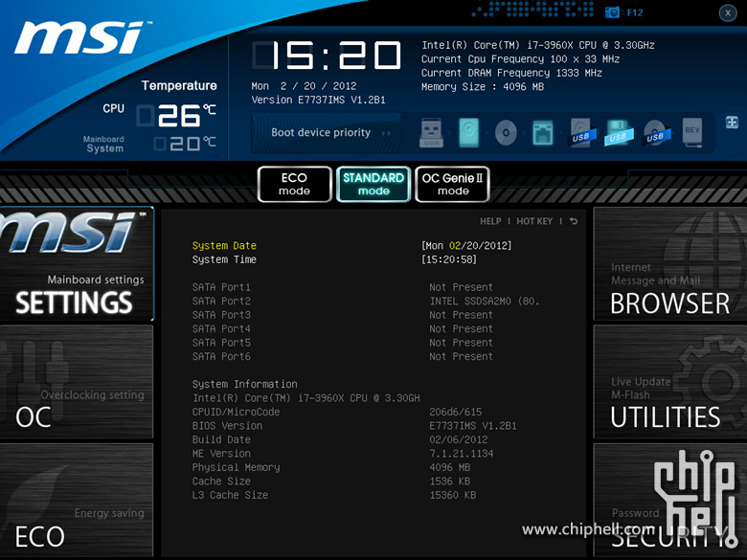This screenshot has width=747, height=560.
Task: Click Version E7737IMS V1.2B1 in header
Action: point(318,100)
